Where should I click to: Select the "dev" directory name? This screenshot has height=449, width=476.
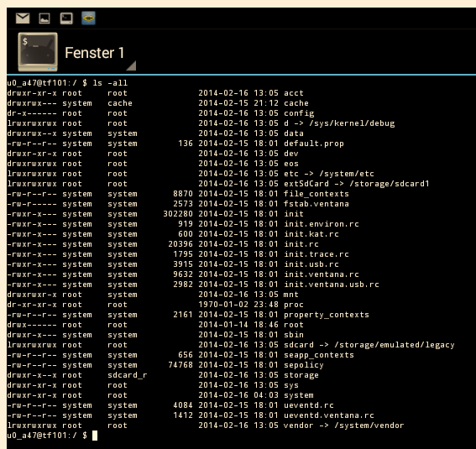click(x=290, y=154)
